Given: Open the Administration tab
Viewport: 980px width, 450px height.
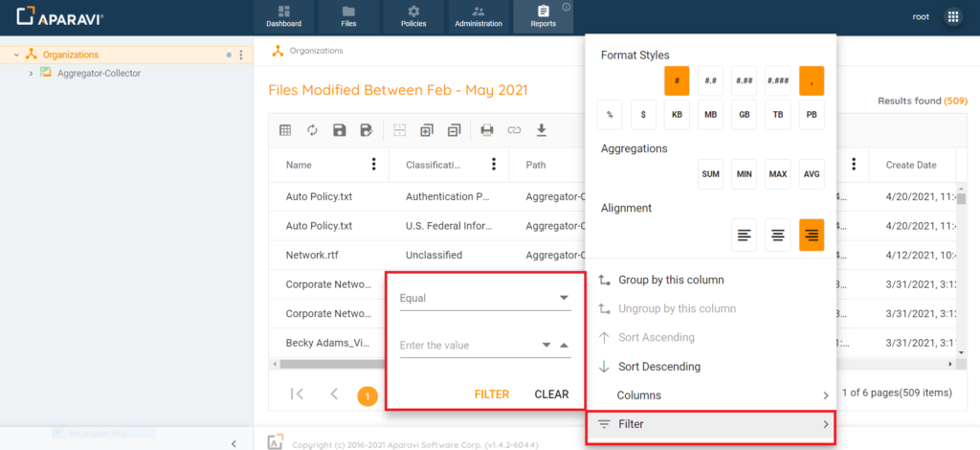Looking at the screenshot, I should 479,17.
